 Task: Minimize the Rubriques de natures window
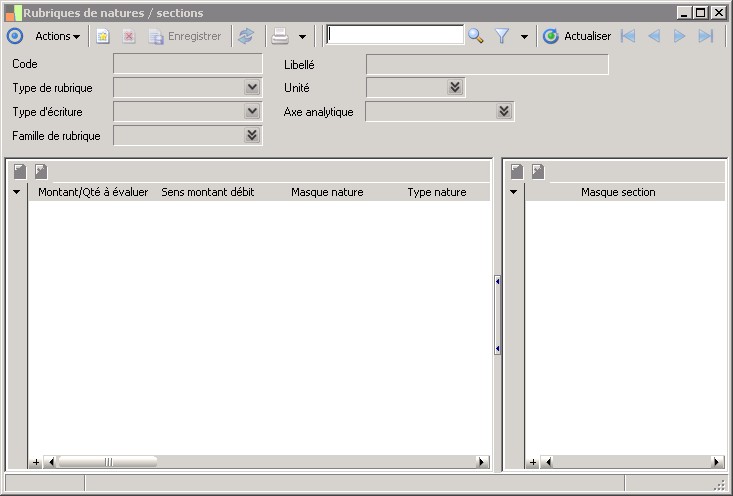[684, 13]
